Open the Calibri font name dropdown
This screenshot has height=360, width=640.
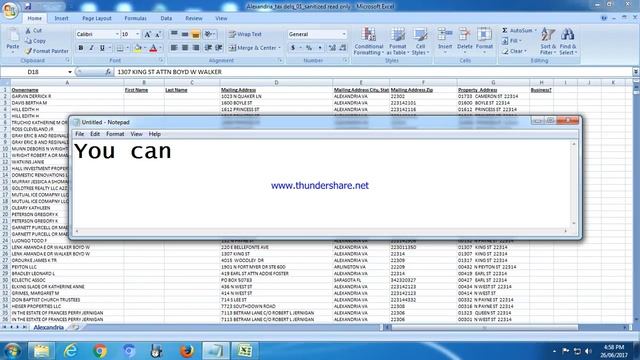click(117, 34)
